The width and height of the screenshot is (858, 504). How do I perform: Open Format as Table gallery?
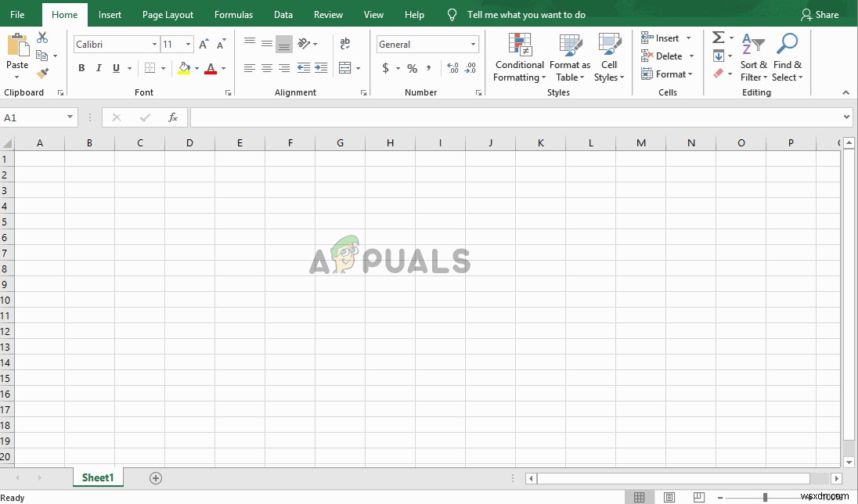tap(570, 57)
